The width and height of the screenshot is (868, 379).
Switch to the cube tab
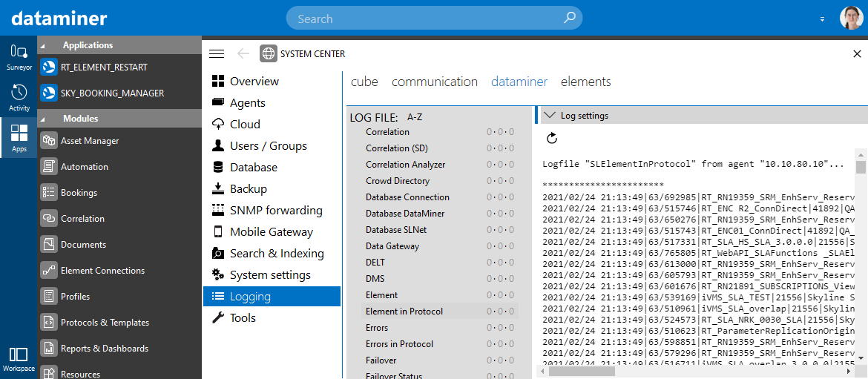[364, 82]
